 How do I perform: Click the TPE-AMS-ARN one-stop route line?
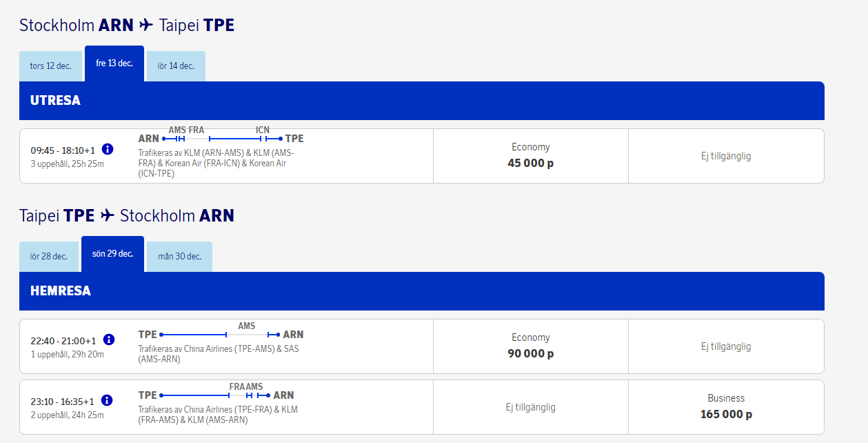(221, 335)
